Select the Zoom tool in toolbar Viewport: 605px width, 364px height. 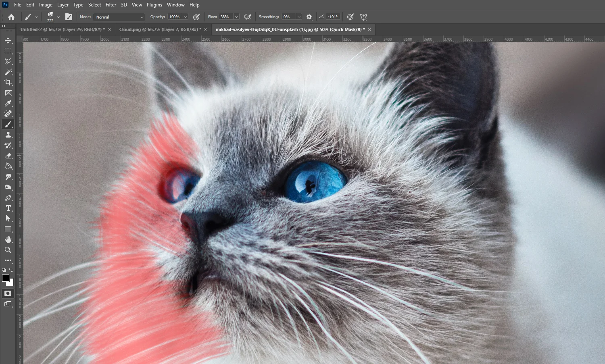tap(8, 250)
